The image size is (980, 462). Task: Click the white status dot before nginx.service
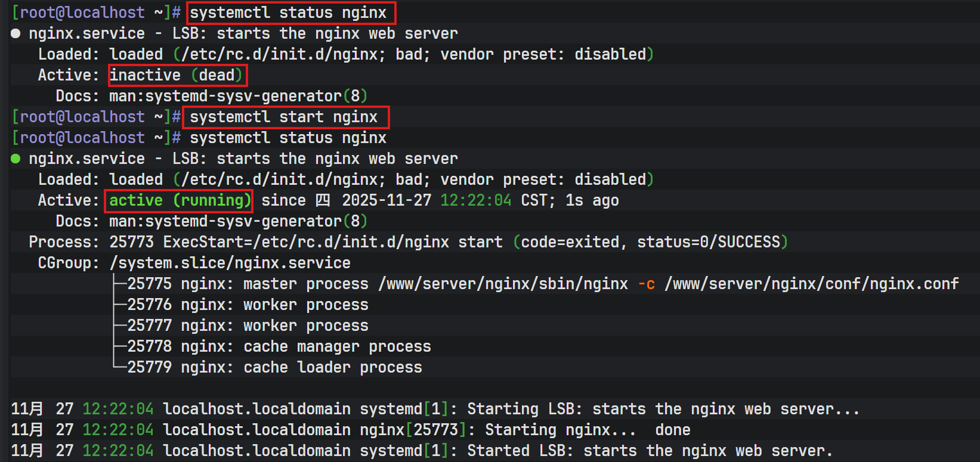pos(16,33)
